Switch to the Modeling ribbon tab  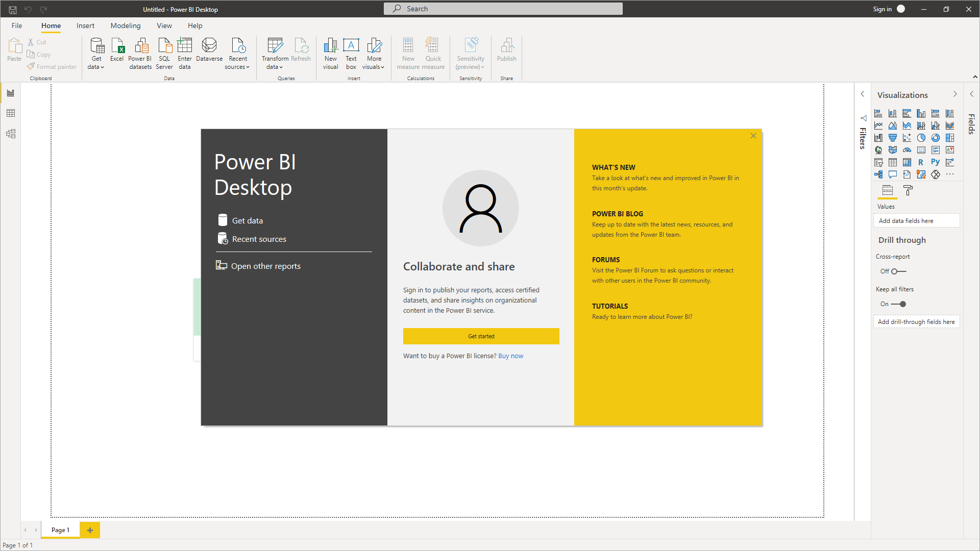(x=126, y=26)
